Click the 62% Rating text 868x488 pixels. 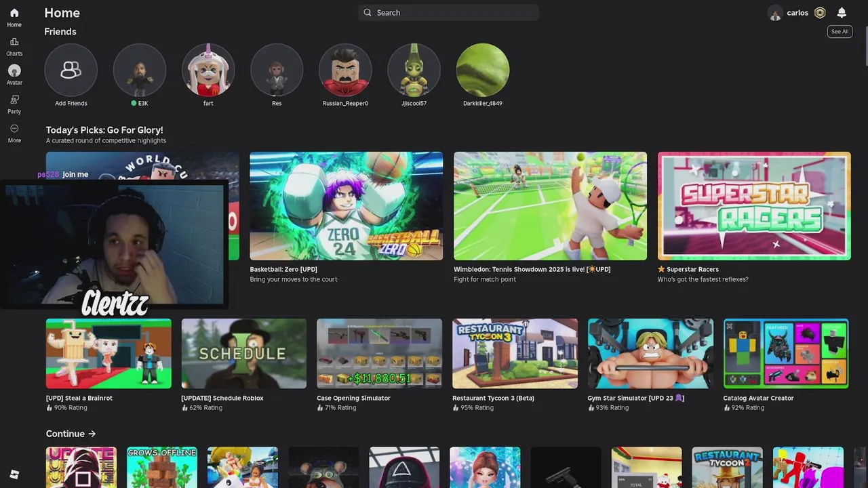point(205,408)
